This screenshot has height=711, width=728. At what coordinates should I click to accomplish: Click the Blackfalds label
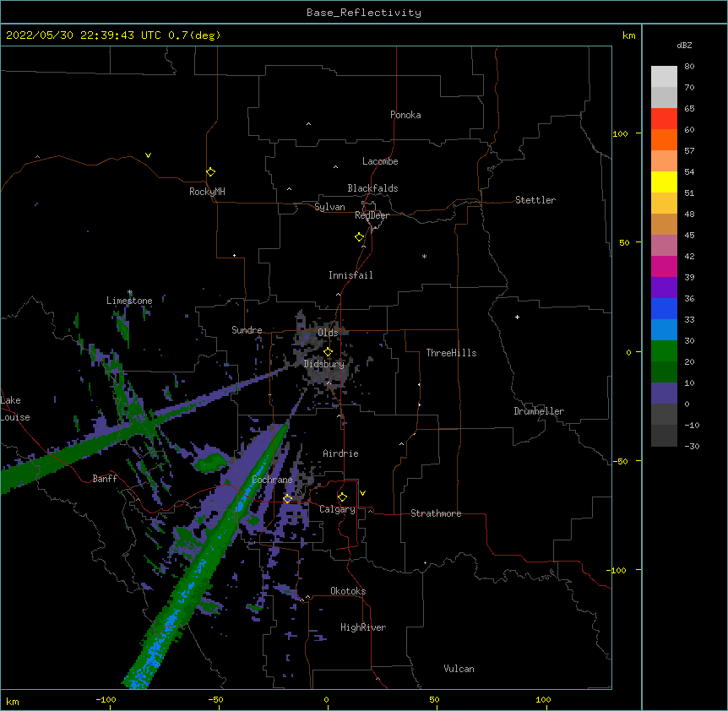pyautogui.click(x=372, y=188)
